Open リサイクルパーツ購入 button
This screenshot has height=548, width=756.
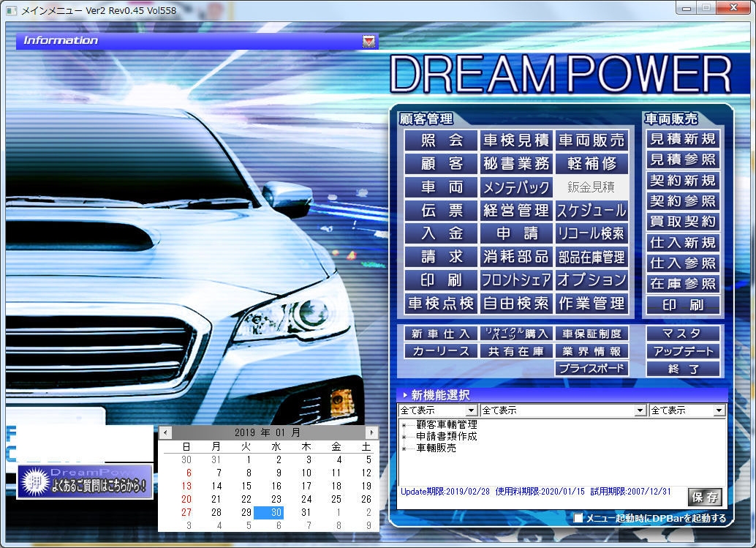click(516, 334)
